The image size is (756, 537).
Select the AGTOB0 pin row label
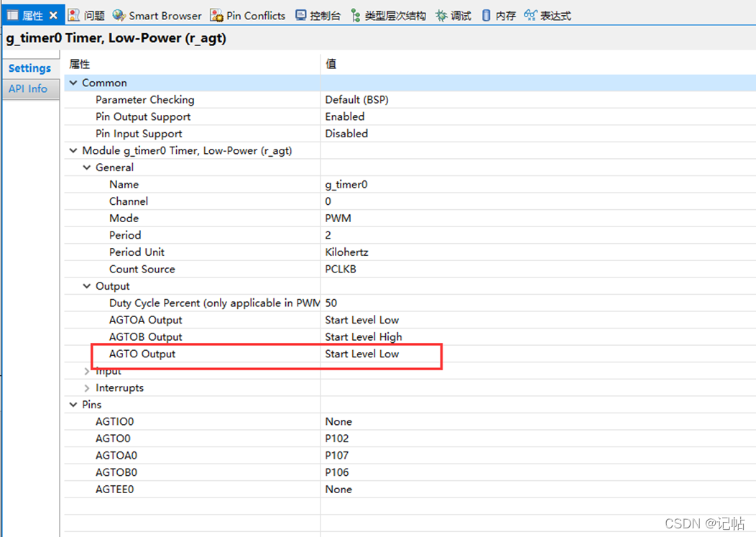click(116, 472)
